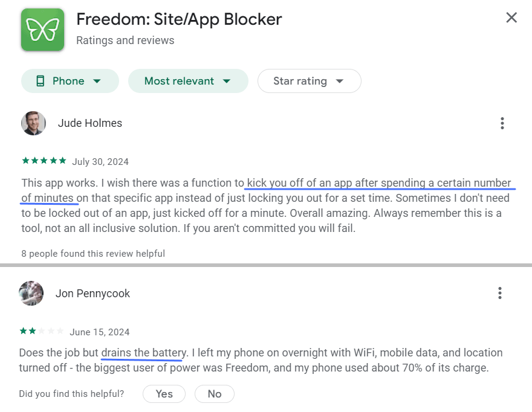Image resolution: width=532 pixels, height=412 pixels.
Task: Click the reviewer name Jude Holmes
Action: click(x=89, y=123)
